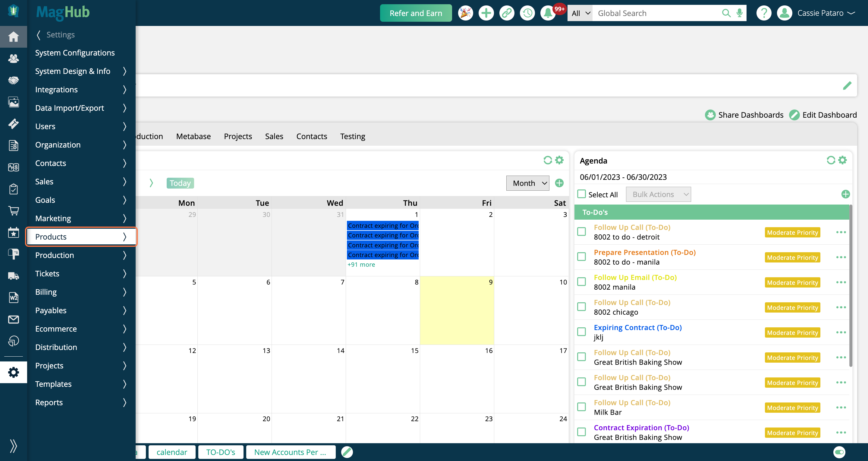Click the Refer and Earn button
868x461 pixels.
pos(416,13)
